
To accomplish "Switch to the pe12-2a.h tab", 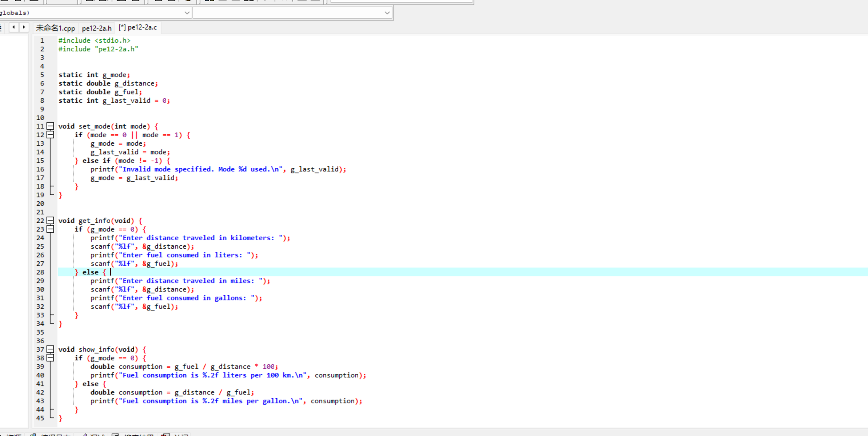I will click(96, 28).
